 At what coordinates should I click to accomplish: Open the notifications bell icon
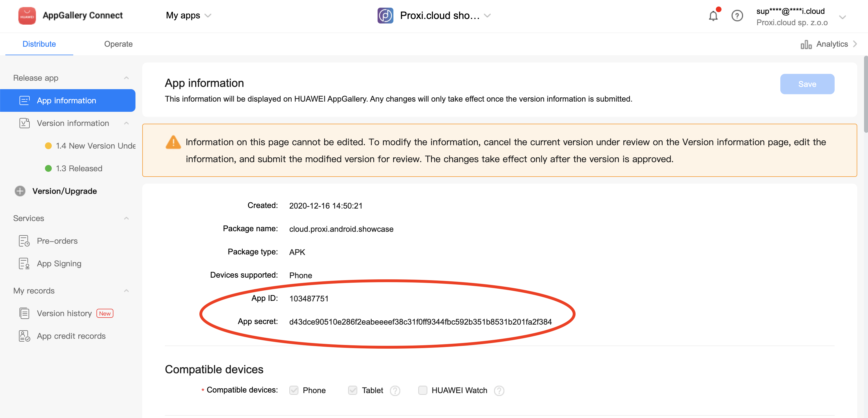coord(713,16)
